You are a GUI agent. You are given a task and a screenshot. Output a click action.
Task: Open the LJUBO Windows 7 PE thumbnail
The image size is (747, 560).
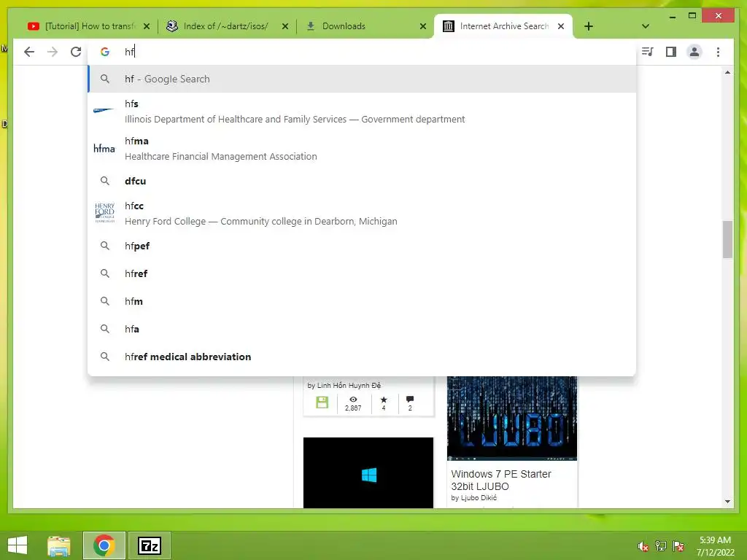(x=511, y=419)
